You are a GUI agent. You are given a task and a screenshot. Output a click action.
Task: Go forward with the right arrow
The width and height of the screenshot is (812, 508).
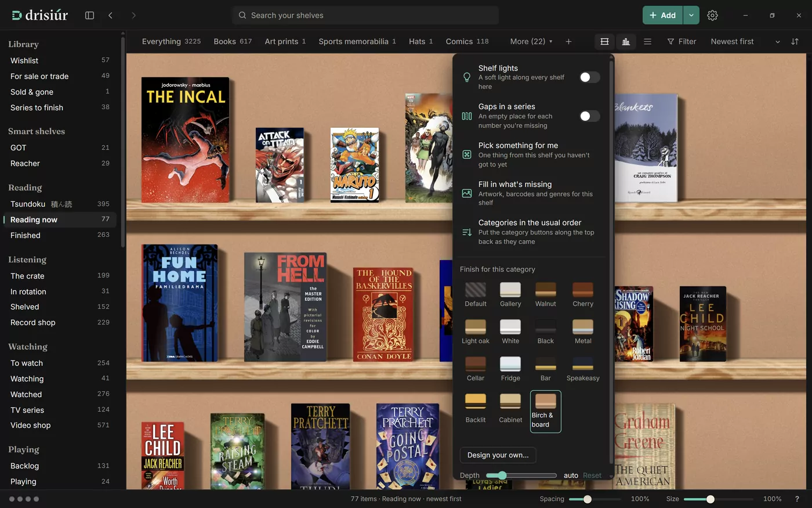pos(133,15)
